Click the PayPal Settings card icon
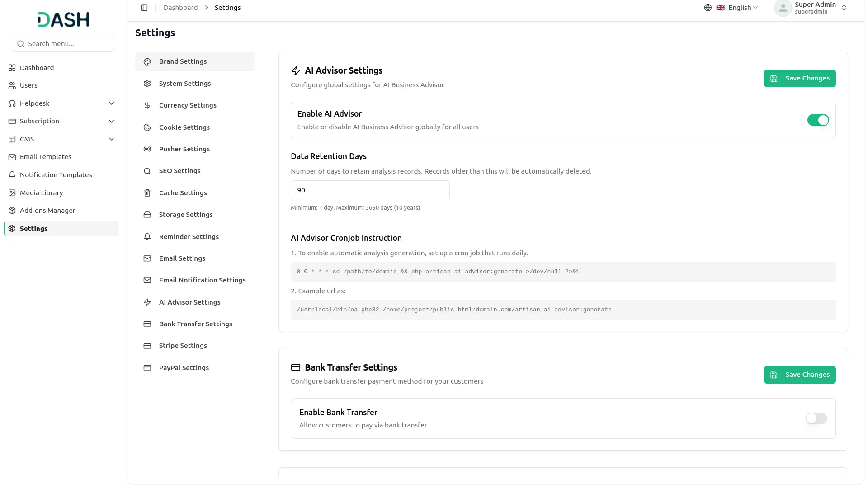 (x=147, y=368)
